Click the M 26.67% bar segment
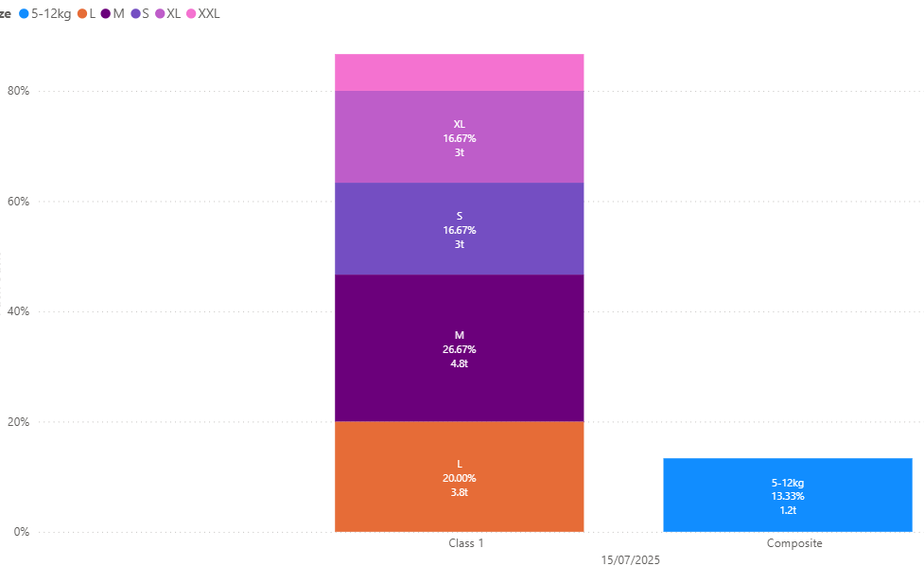This screenshot has height=566, width=924. pos(459,348)
